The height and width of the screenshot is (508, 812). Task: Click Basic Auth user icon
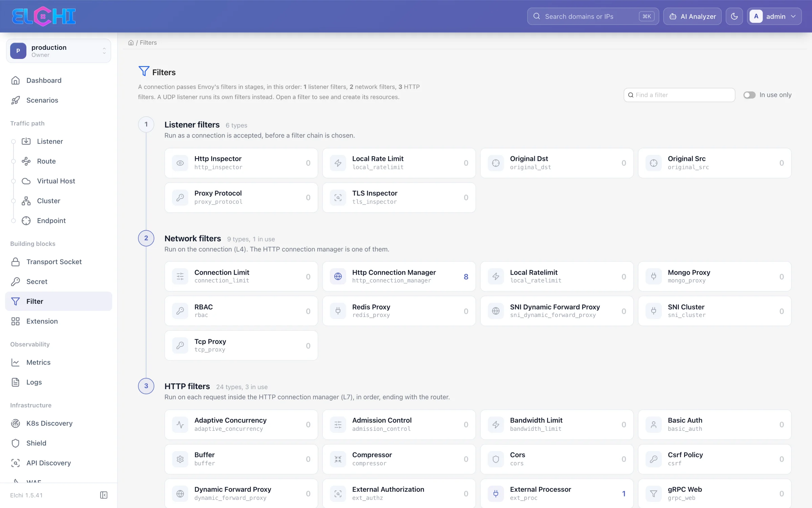pyautogui.click(x=653, y=424)
